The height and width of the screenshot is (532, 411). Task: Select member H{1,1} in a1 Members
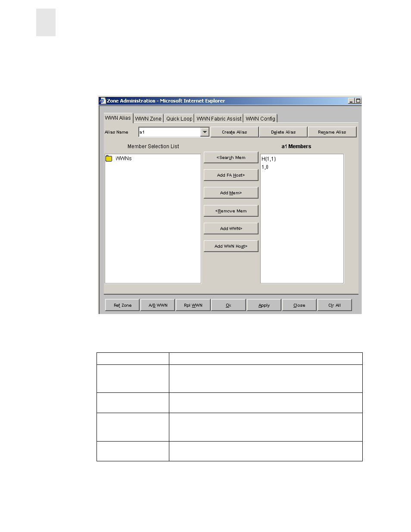click(x=269, y=159)
